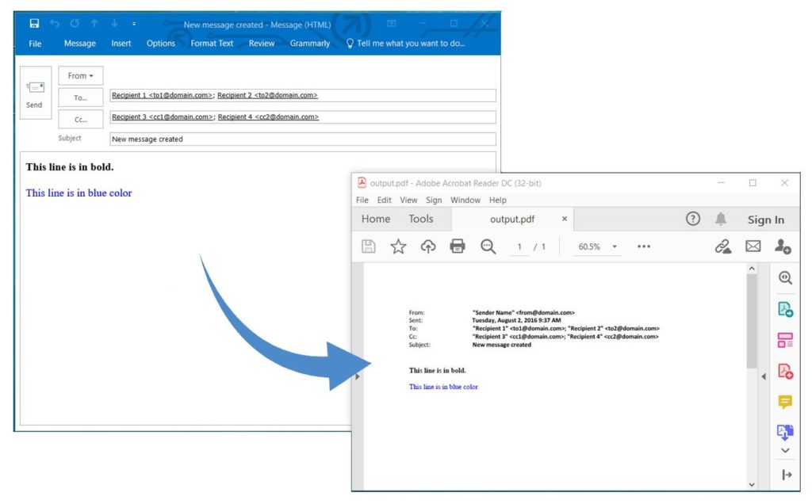The height and width of the screenshot is (504, 812).
Task: Expand the Quick Access Toolbar customize arrow
Action: [x=133, y=24]
